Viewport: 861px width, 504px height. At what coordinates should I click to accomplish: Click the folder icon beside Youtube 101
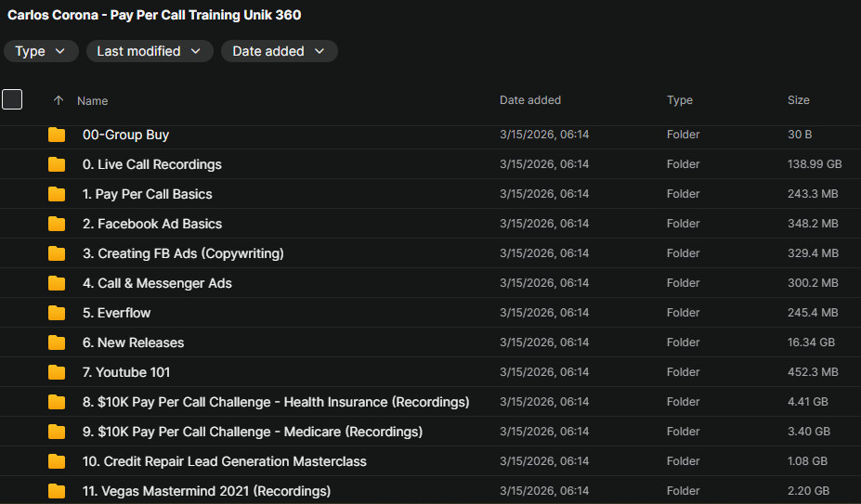click(x=57, y=372)
